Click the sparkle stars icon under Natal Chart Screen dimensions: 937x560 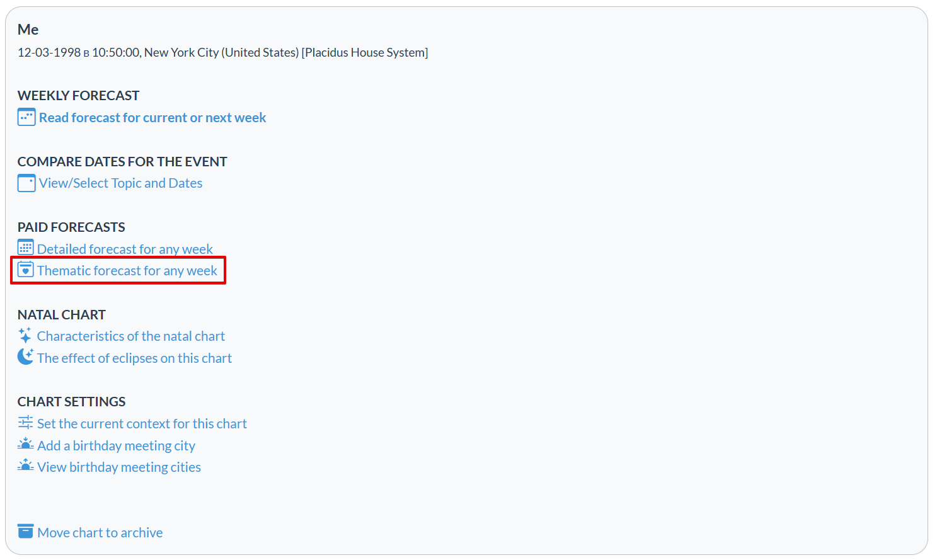[25, 335]
